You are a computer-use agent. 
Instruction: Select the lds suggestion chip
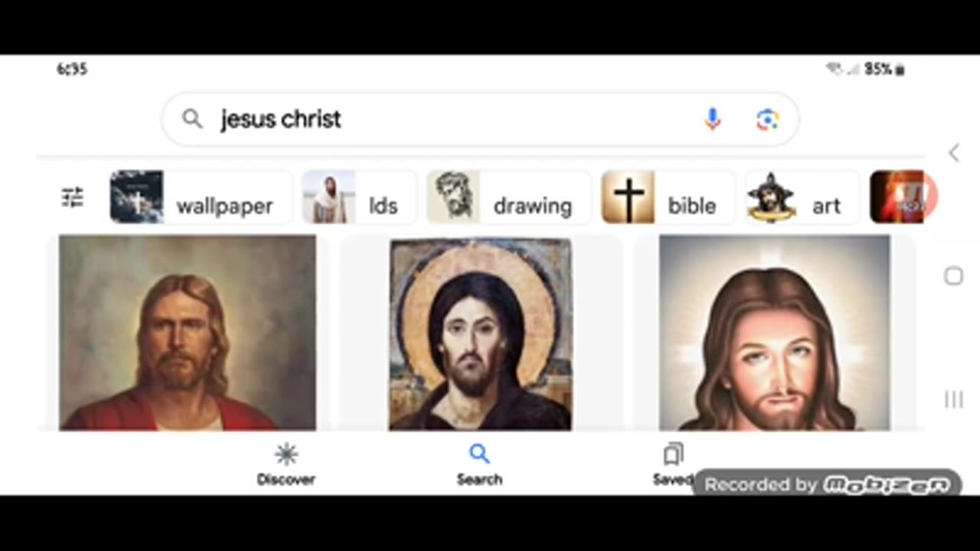click(x=359, y=197)
